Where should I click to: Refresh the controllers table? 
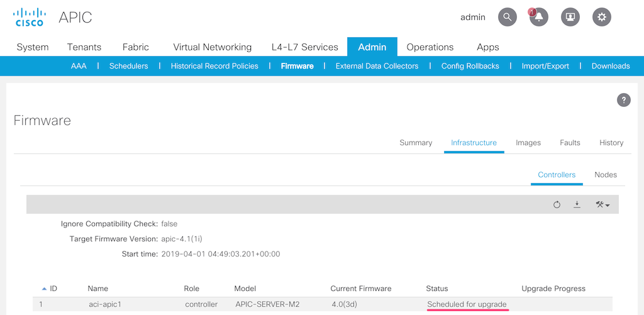point(557,204)
